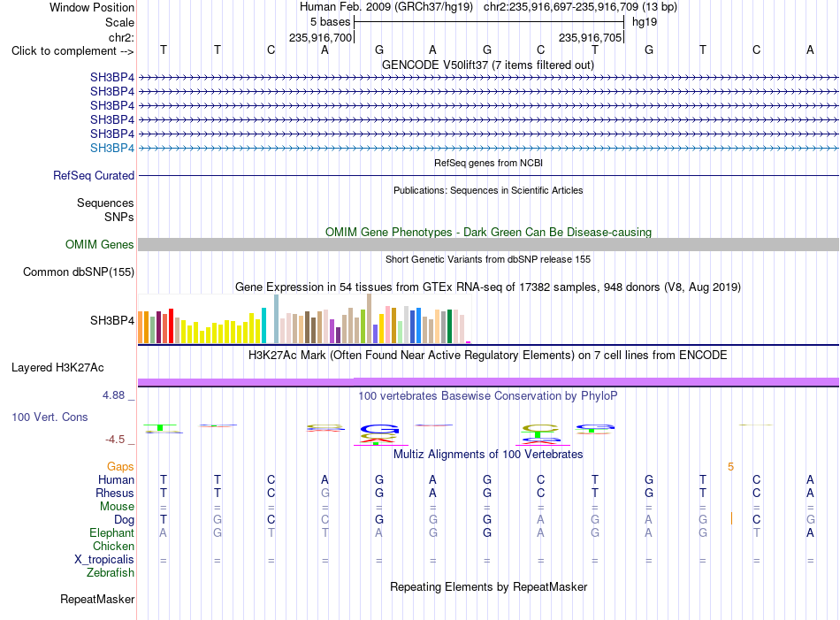Click the orange '5' gap count

point(730,467)
